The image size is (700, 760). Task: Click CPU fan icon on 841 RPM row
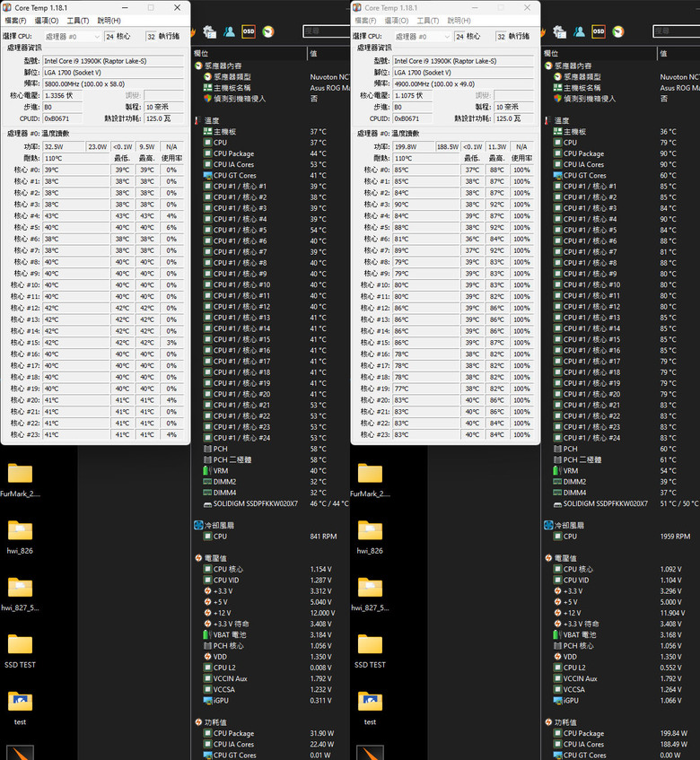[x=207, y=536]
